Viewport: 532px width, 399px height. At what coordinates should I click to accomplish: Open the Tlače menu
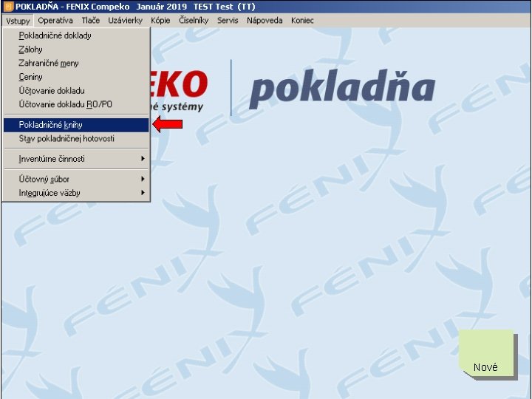(91, 21)
